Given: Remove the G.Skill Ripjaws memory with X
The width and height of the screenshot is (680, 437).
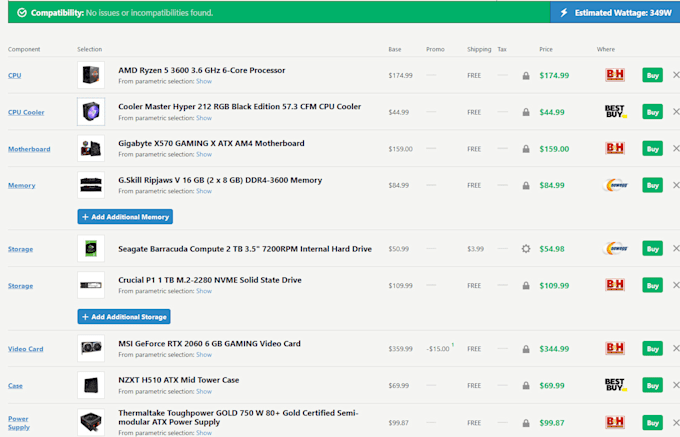Looking at the screenshot, I should point(676,185).
